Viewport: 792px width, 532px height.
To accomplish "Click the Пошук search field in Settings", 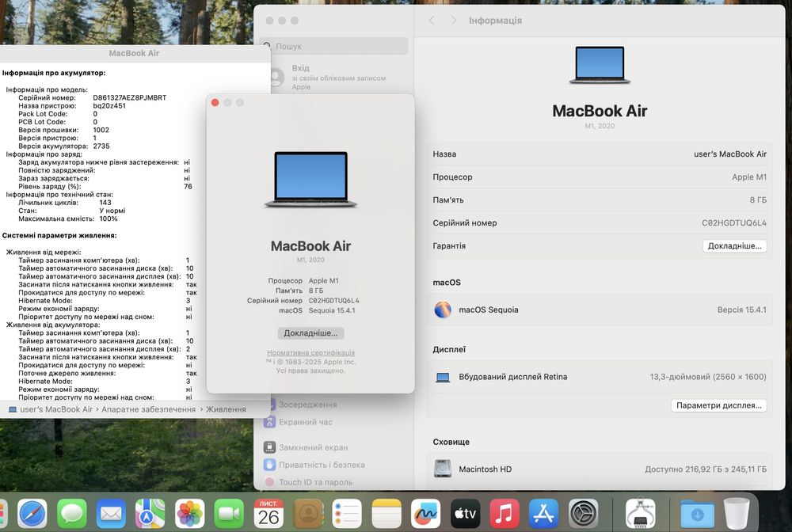I will click(334, 46).
